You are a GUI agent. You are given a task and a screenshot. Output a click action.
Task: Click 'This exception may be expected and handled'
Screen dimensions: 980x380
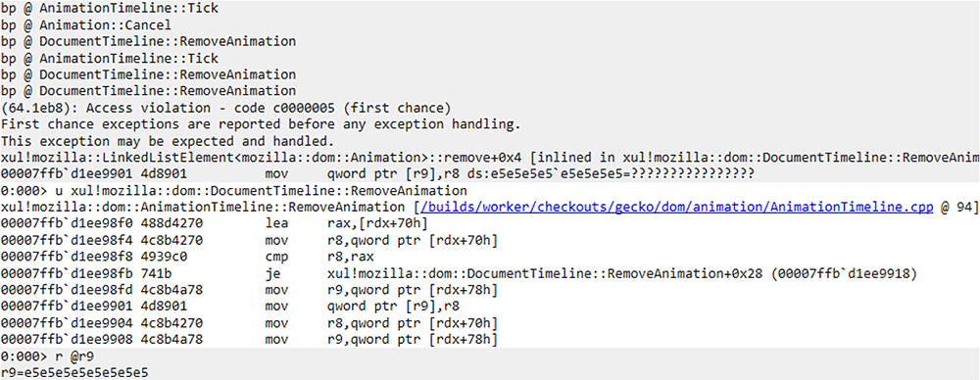(x=168, y=141)
